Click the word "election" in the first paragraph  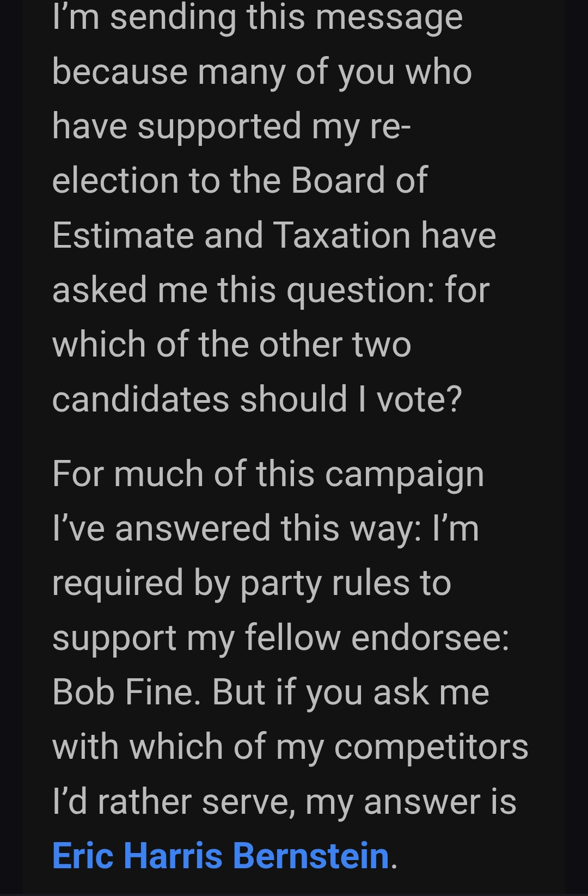(x=115, y=180)
